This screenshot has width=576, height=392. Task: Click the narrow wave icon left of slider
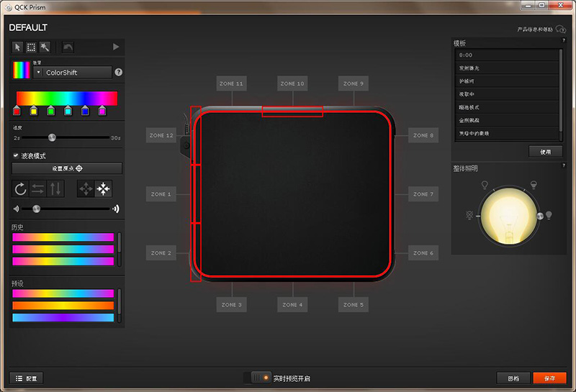[16, 209]
